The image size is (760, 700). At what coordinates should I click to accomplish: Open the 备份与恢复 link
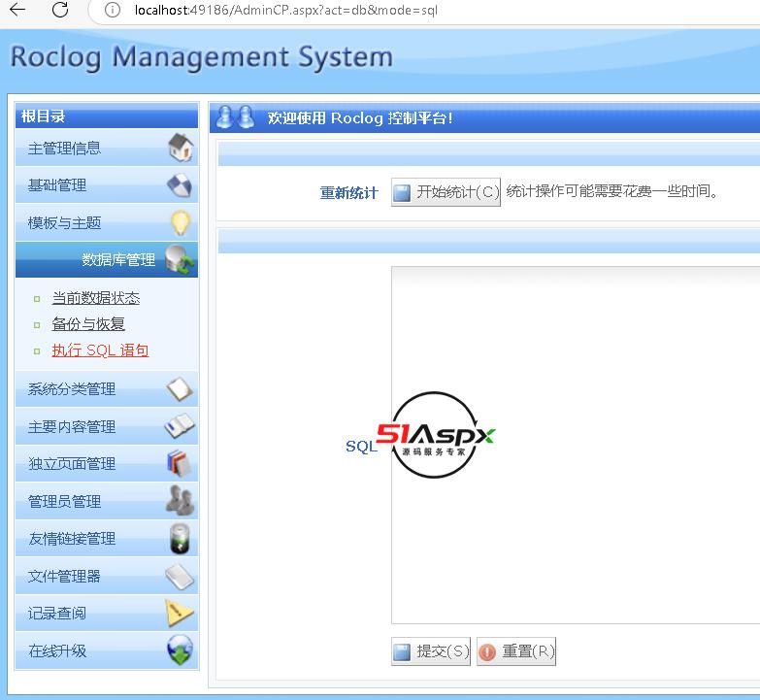coord(88,324)
